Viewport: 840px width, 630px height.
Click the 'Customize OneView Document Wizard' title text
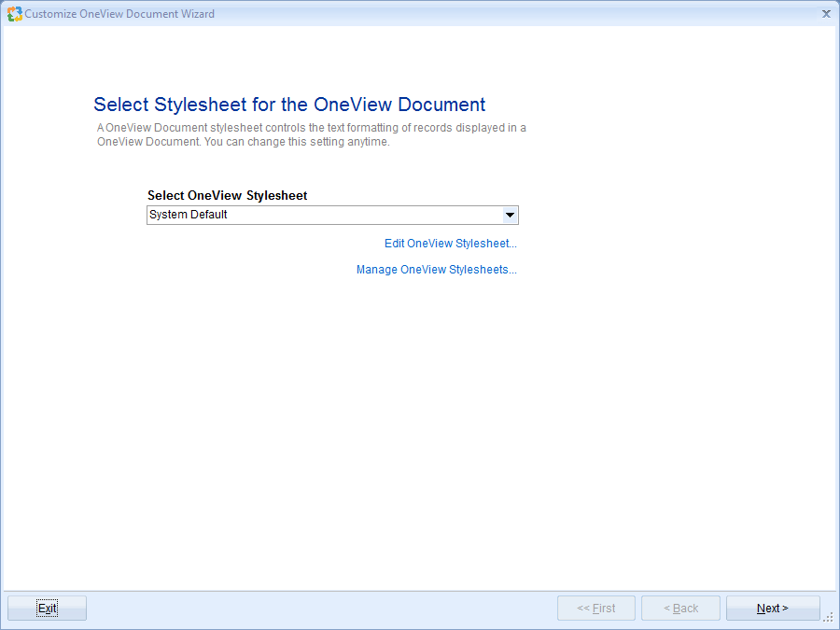(x=119, y=14)
